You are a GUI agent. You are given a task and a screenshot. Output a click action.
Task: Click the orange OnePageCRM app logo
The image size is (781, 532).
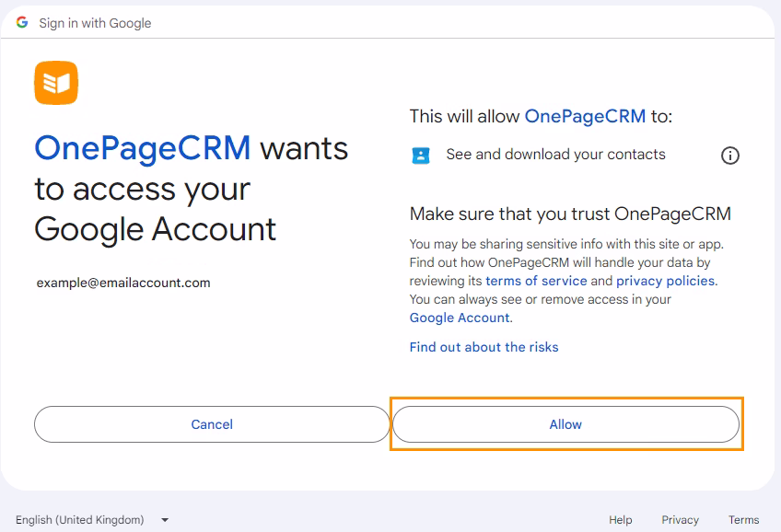56,83
